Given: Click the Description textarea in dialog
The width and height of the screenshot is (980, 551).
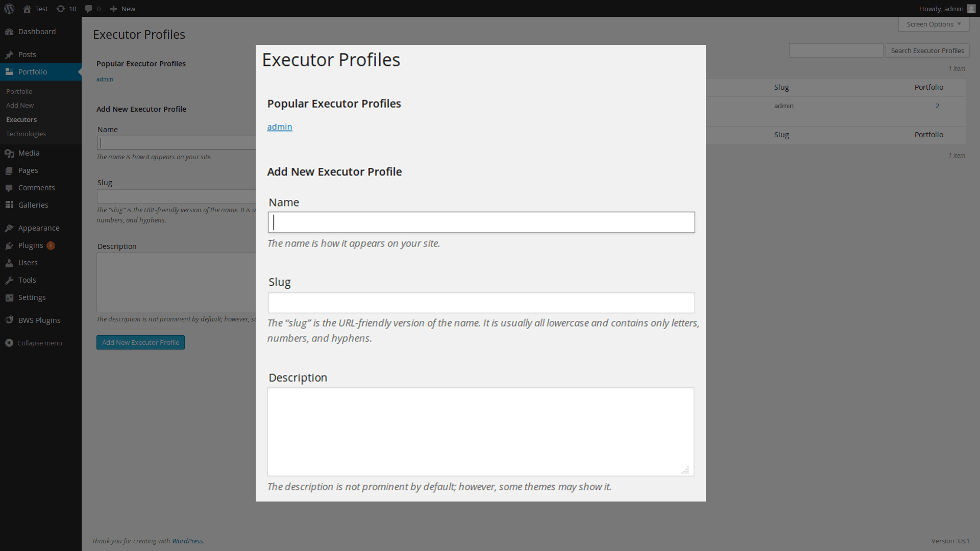Looking at the screenshot, I should (481, 432).
